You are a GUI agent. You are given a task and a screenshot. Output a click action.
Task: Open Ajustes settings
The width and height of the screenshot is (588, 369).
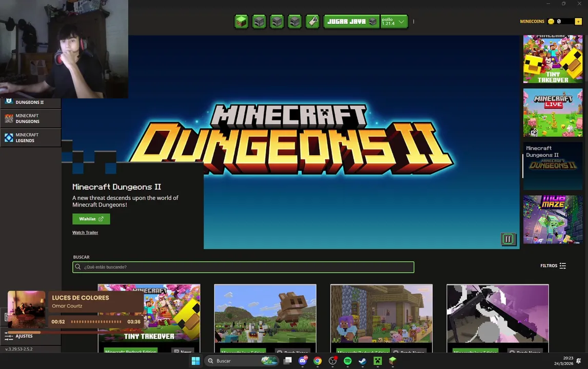[x=30, y=336]
